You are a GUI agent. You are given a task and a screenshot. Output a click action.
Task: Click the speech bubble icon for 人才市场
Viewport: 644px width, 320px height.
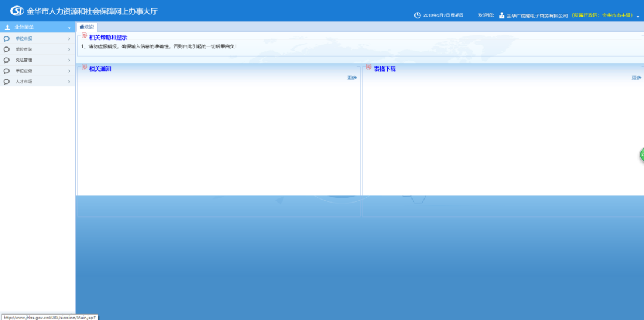pos(6,81)
